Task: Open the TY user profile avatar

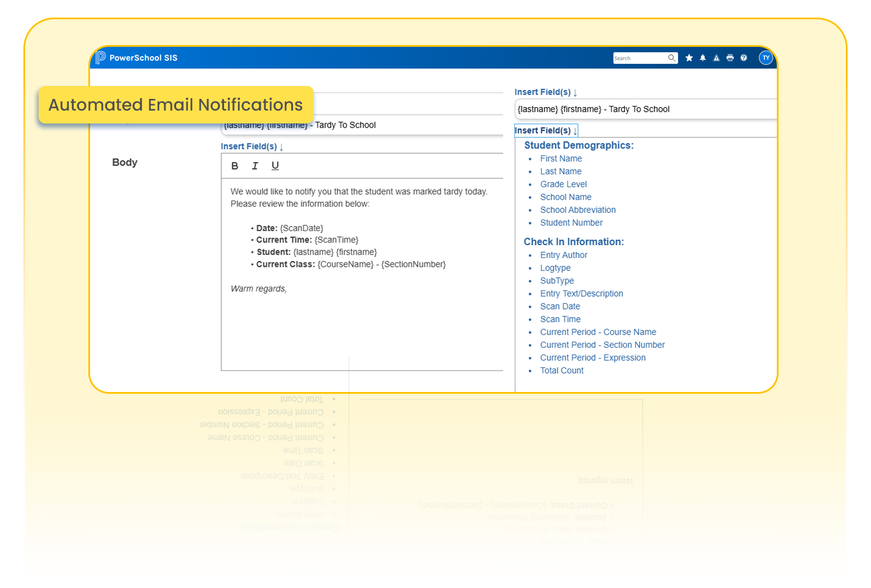Action: pos(766,58)
